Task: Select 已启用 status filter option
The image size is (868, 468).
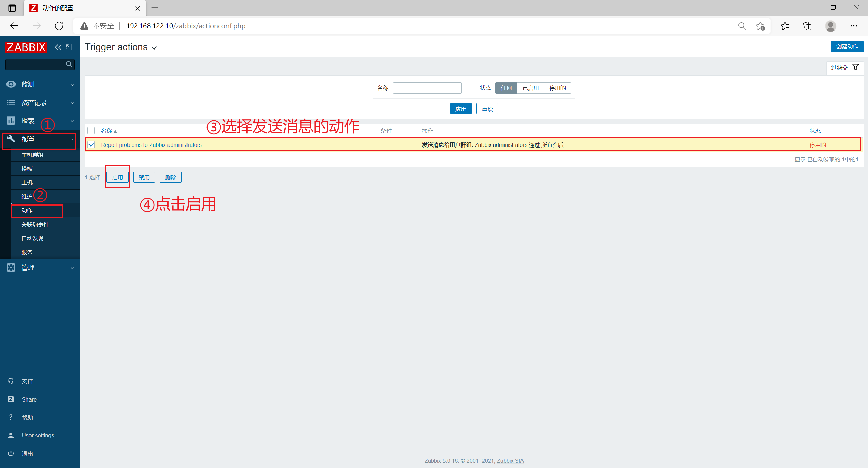Action: click(x=531, y=88)
